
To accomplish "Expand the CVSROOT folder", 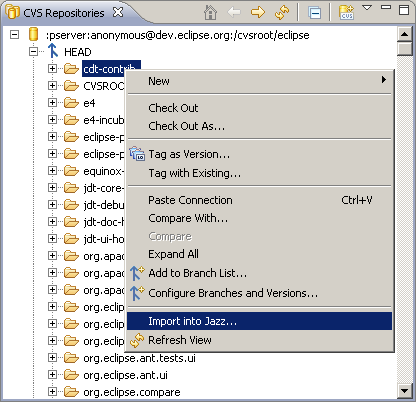I will pos(52,86).
